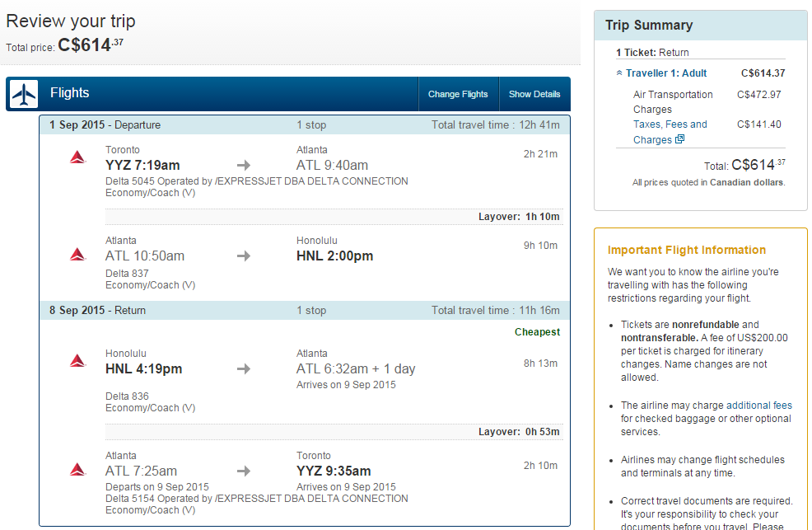Click the Traveller 1: Adult link
Viewport: 812px width, 530px height.
pyautogui.click(x=666, y=73)
